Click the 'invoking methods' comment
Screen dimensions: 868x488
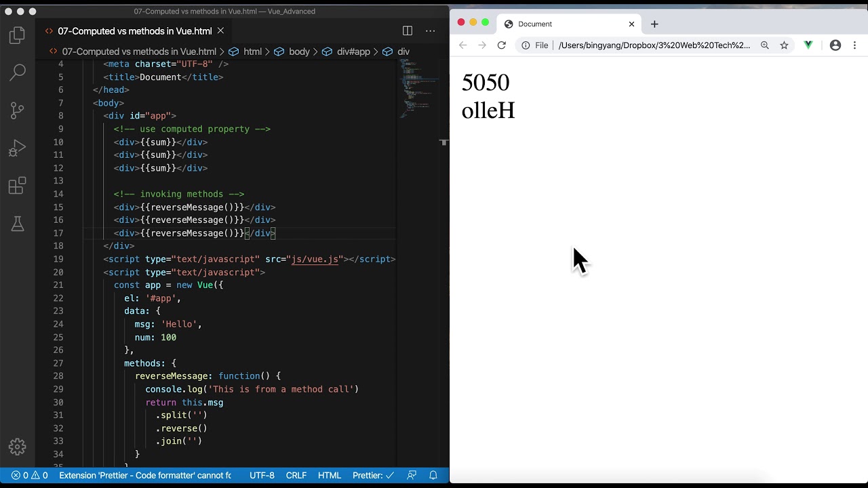(179, 194)
